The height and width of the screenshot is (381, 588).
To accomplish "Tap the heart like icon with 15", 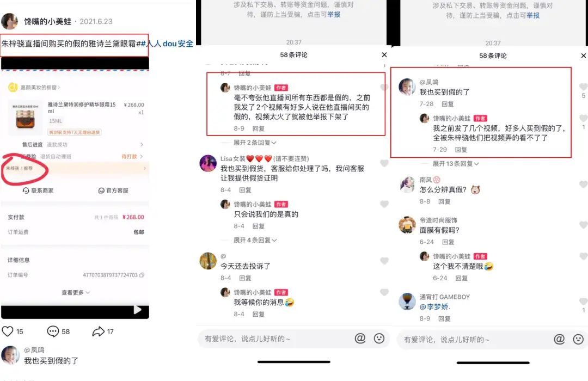I will (8, 331).
